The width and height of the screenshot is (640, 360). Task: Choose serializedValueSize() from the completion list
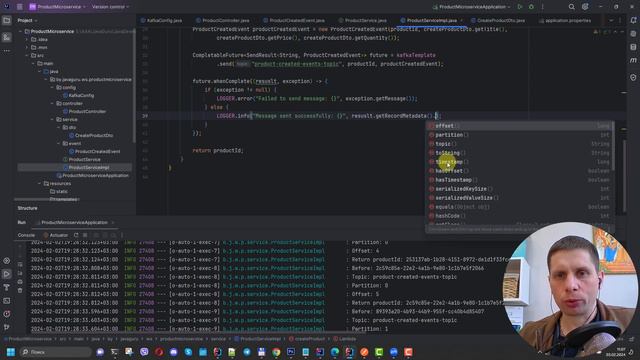click(x=519, y=198)
